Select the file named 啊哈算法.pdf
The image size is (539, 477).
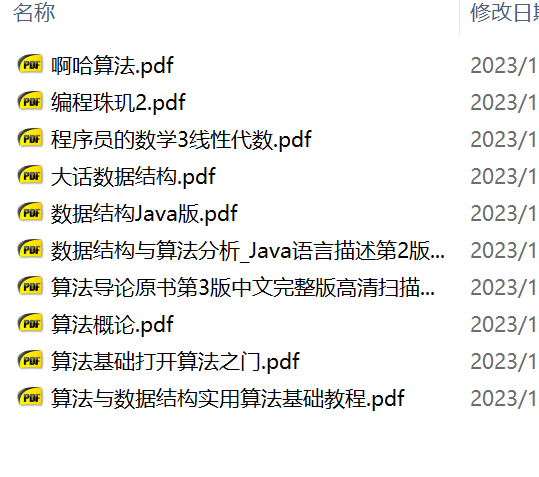[112, 65]
